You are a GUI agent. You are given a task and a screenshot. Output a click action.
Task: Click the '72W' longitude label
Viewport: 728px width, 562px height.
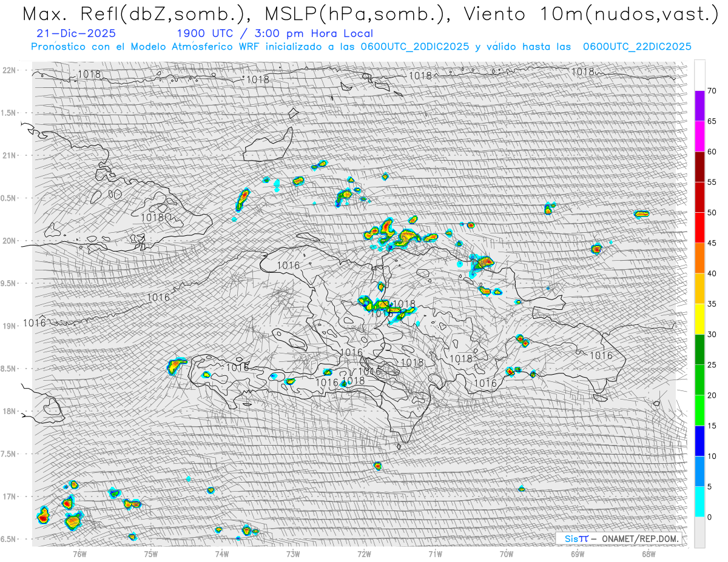click(364, 553)
